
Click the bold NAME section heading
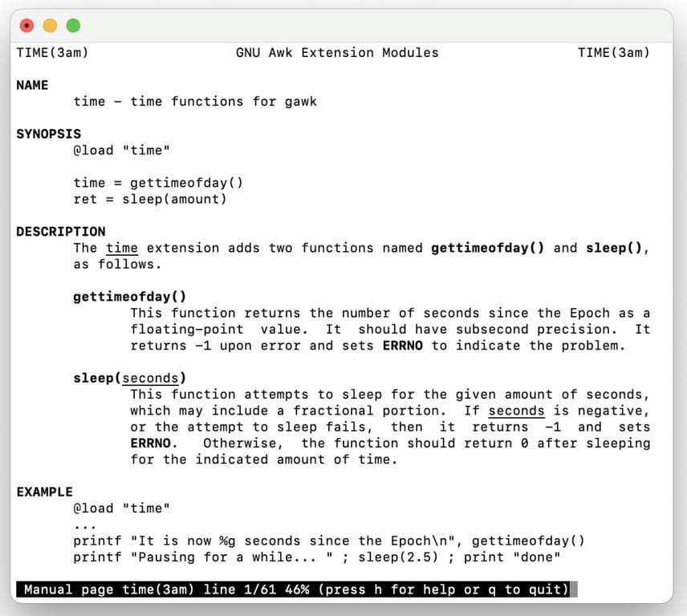point(32,85)
